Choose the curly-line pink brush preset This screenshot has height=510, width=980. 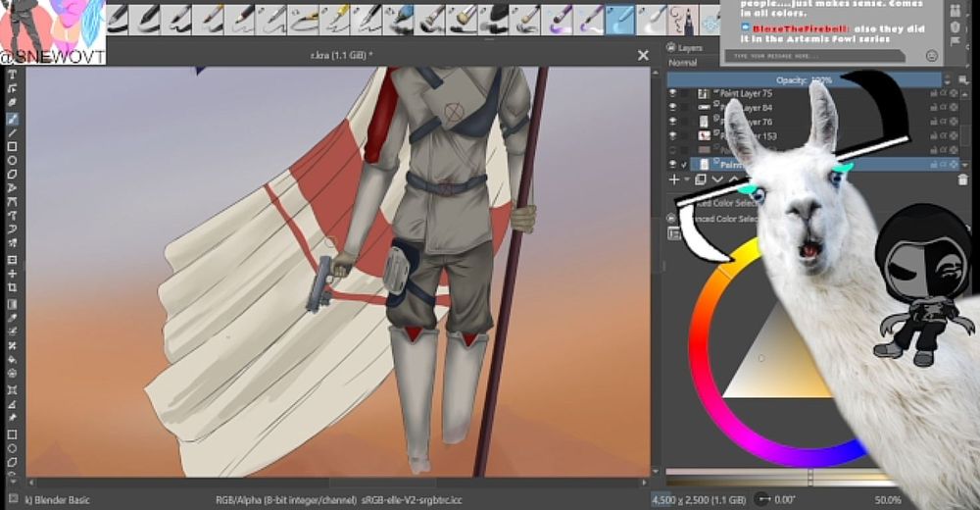(x=682, y=20)
